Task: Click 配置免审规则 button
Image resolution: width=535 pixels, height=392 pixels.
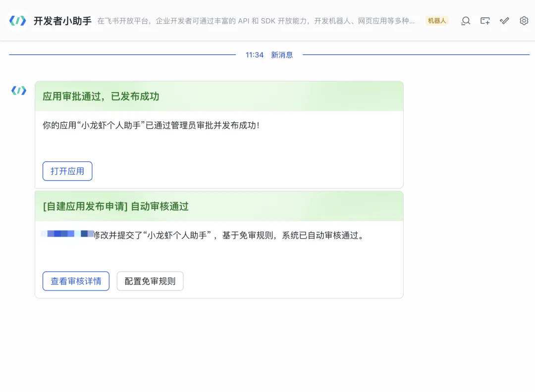Action: click(150, 281)
